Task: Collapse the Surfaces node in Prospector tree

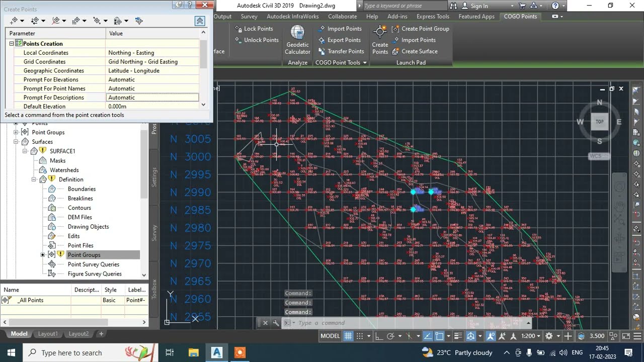Action: coord(16,142)
